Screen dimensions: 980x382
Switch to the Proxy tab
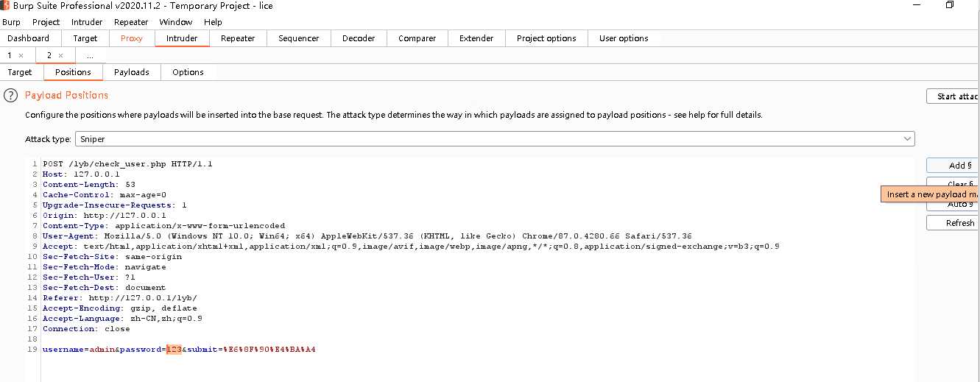(x=132, y=38)
